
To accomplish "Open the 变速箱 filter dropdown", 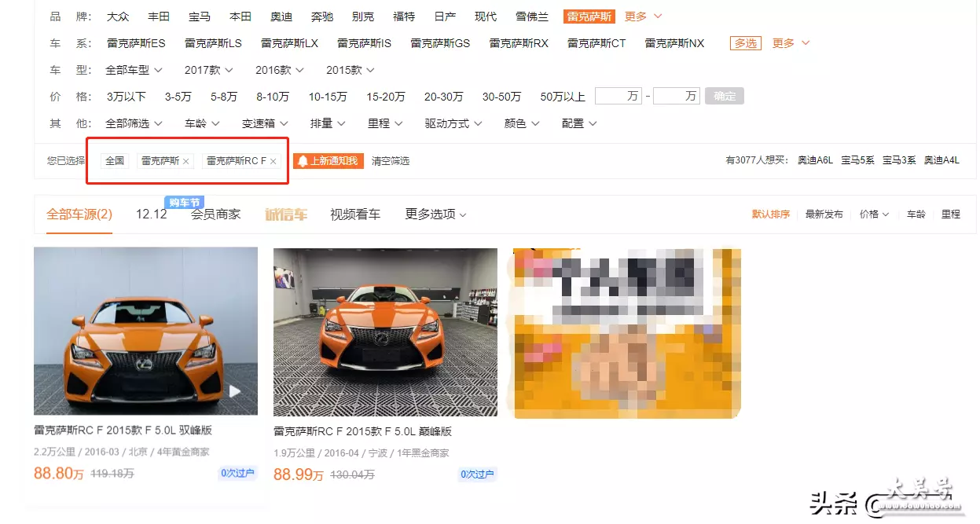I will pos(265,123).
